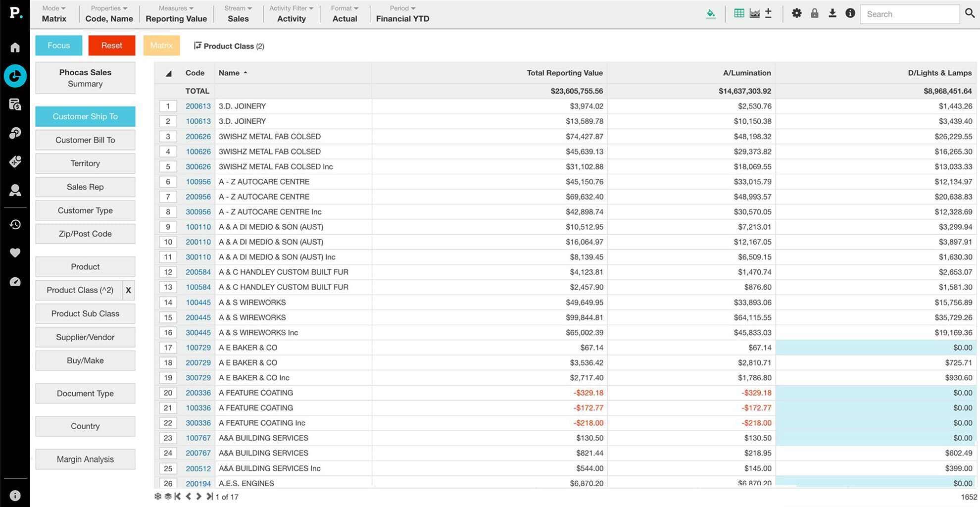Open the Measures Reporting Value dropdown

(x=176, y=14)
